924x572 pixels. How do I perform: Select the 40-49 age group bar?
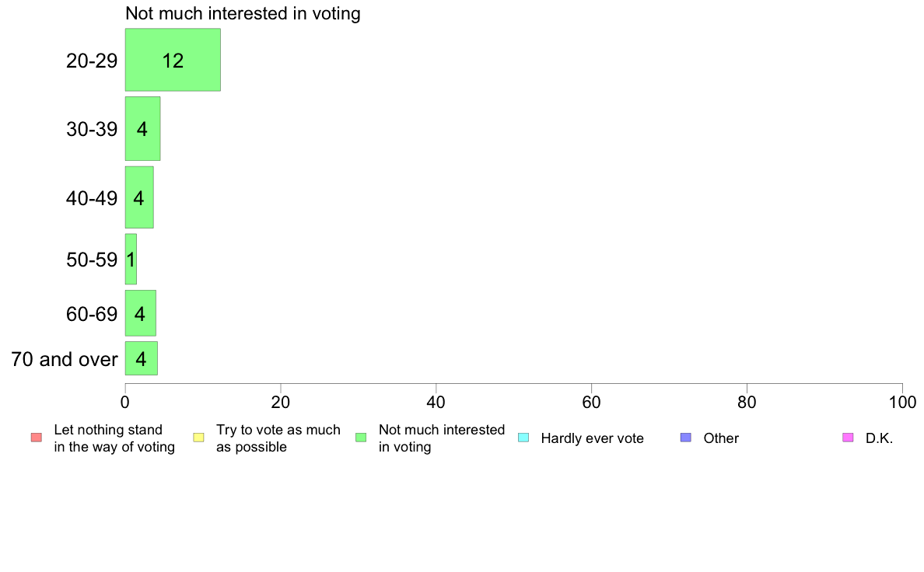(139, 197)
